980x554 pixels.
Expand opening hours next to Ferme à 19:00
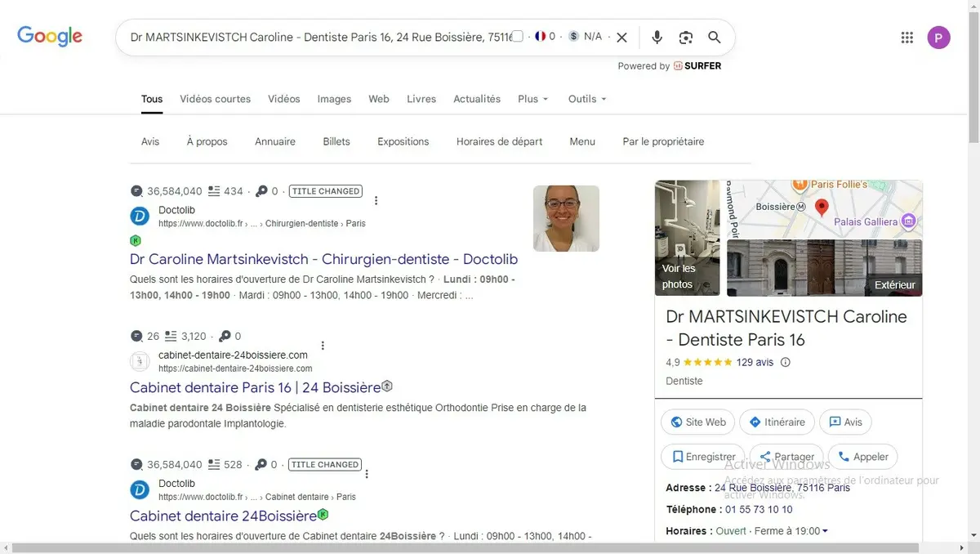[x=825, y=531]
